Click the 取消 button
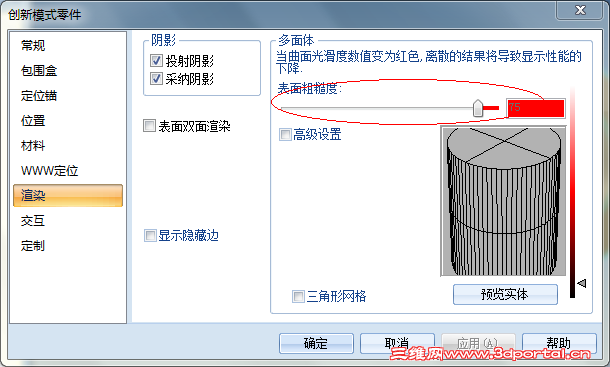610x367 pixels. [397, 343]
